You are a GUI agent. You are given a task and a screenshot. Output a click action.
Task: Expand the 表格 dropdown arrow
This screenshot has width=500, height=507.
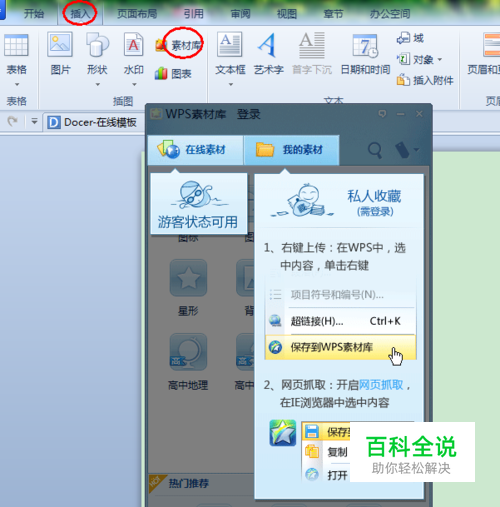click(x=17, y=84)
